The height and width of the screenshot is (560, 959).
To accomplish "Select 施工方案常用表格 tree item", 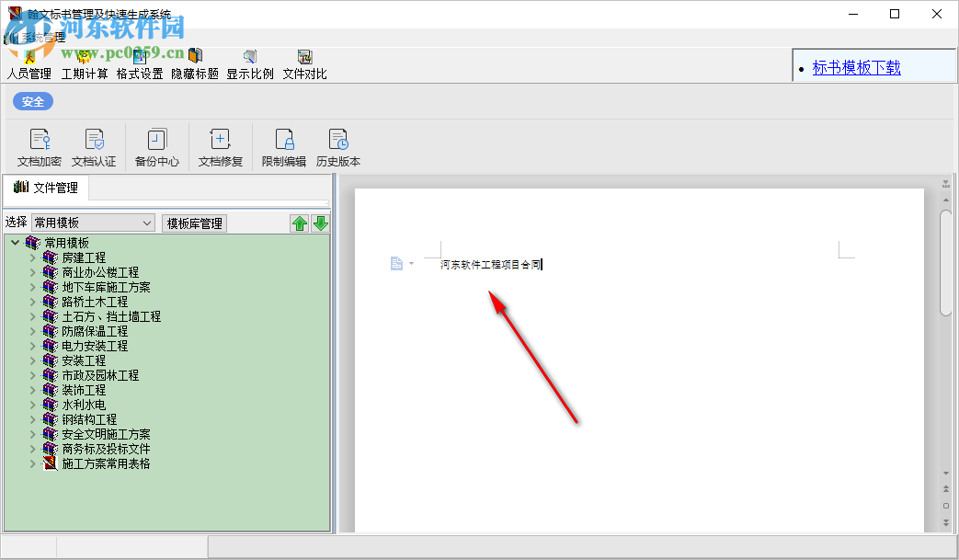I will [106, 463].
